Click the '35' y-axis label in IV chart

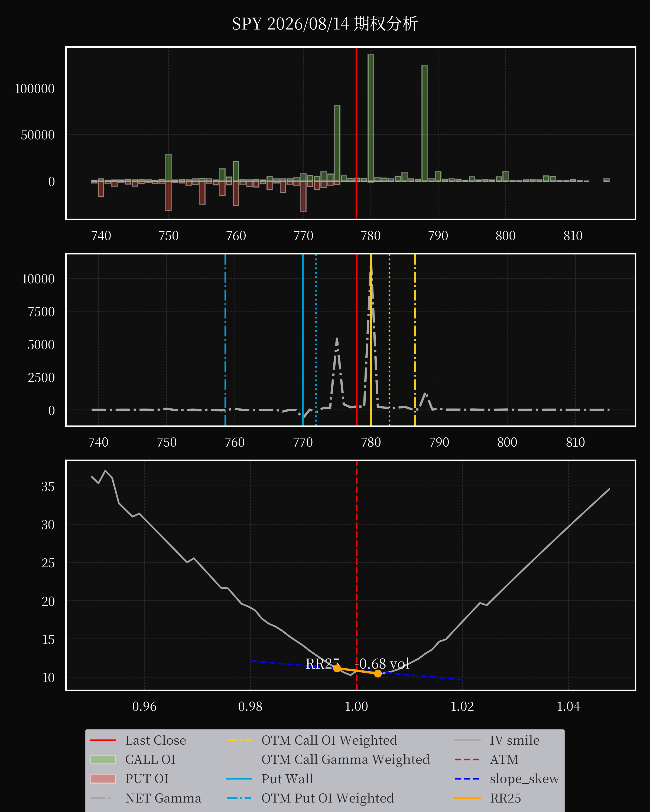[48, 487]
